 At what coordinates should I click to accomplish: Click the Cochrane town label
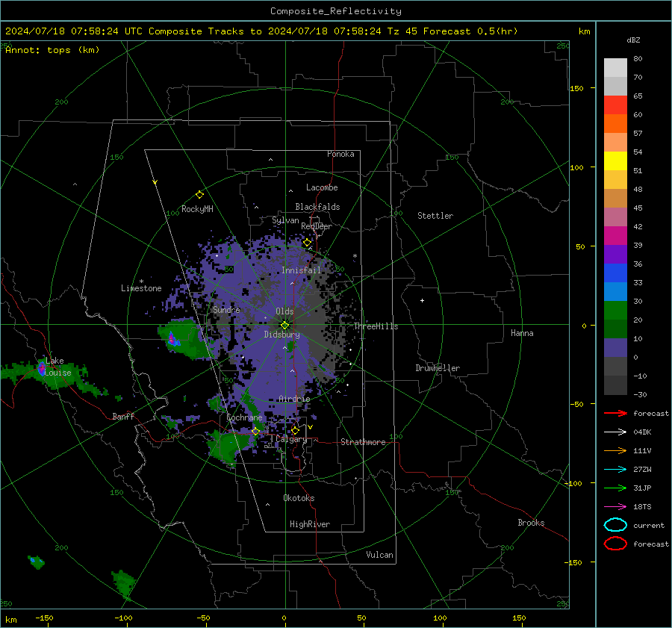tap(244, 417)
